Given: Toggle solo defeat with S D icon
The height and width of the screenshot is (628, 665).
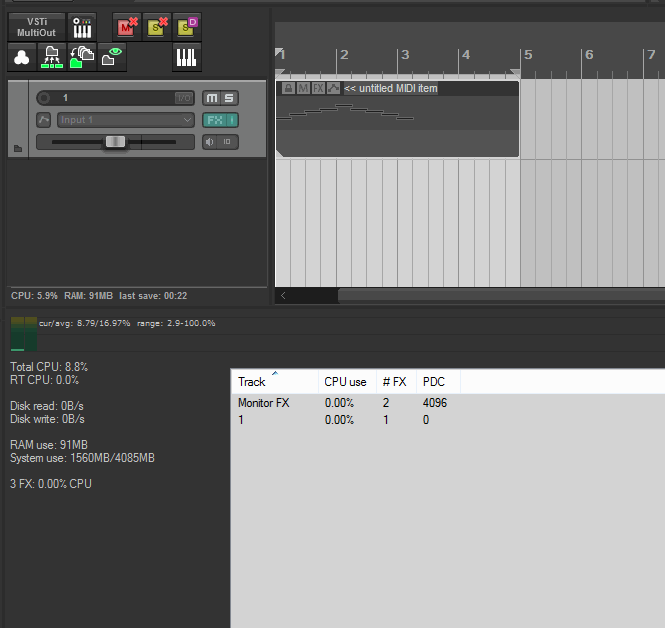Looking at the screenshot, I should click(x=187, y=27).
